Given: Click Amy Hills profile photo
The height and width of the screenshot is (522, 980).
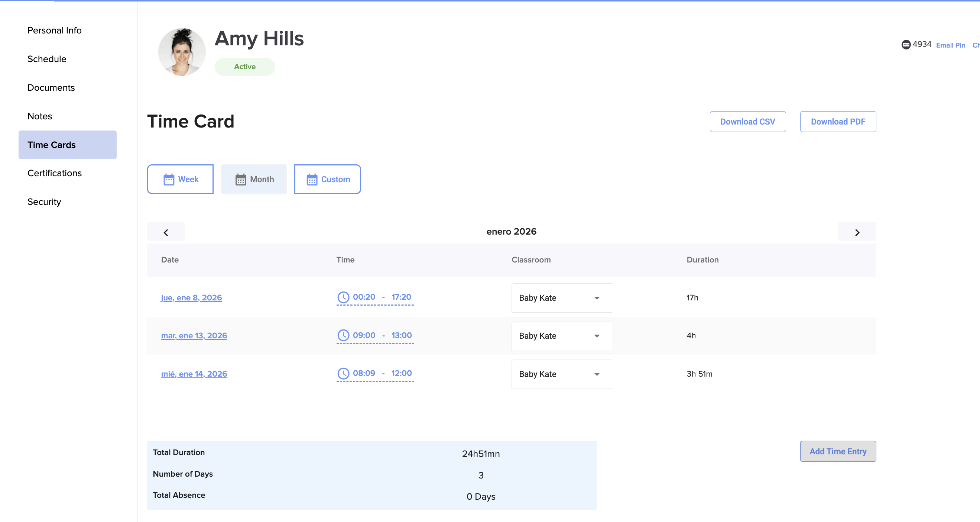Looking at the screenshot, I should (x=182, y=52).
